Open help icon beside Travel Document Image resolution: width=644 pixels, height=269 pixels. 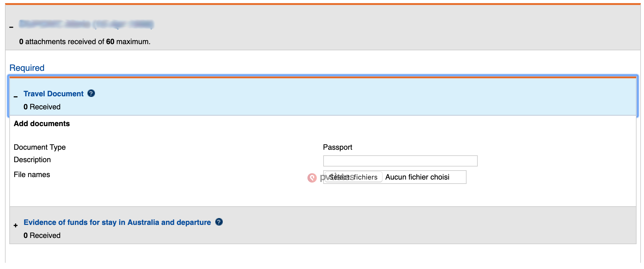point(91,93)
